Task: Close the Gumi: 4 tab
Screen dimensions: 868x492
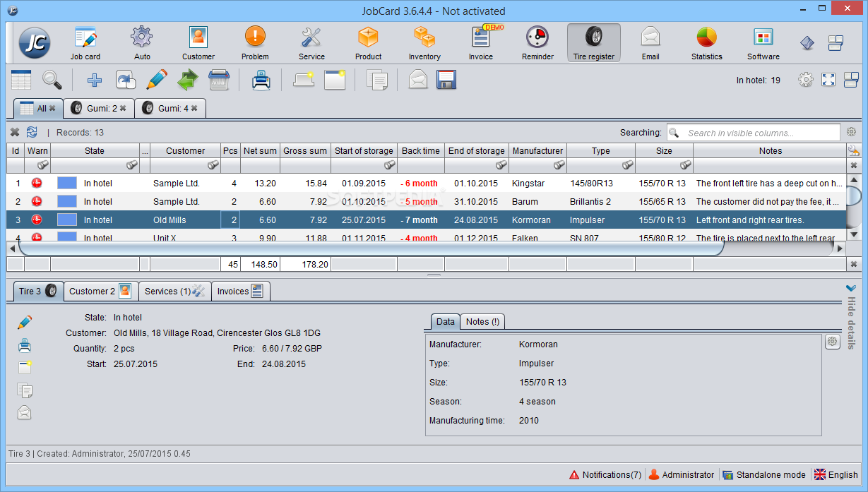Action: pyautogui.click(x=194, y=108)
